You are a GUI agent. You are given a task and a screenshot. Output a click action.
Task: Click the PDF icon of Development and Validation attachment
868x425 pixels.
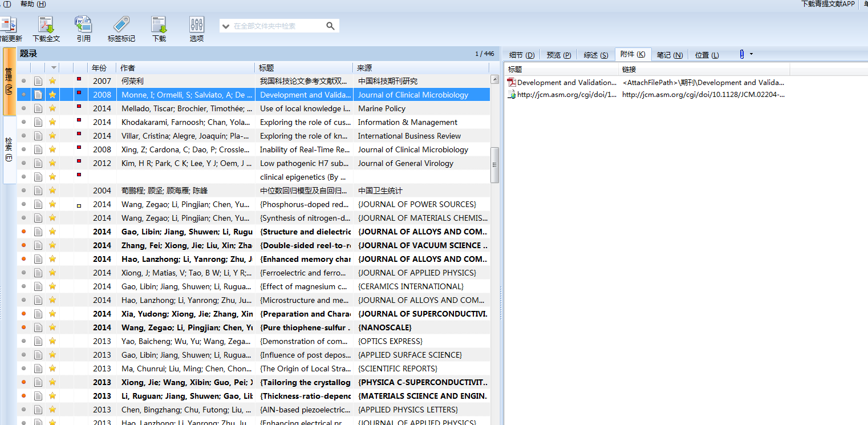tap(512, 83)
